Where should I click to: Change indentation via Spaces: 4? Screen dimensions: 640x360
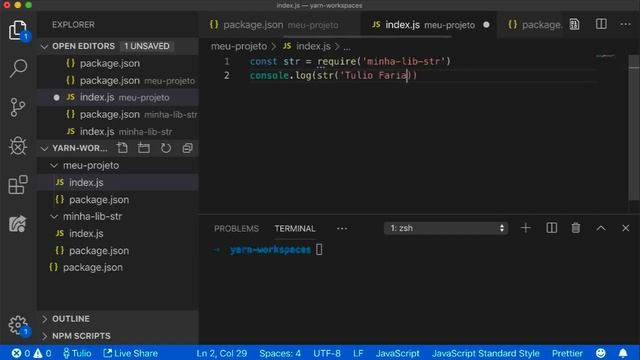(280, 353)
